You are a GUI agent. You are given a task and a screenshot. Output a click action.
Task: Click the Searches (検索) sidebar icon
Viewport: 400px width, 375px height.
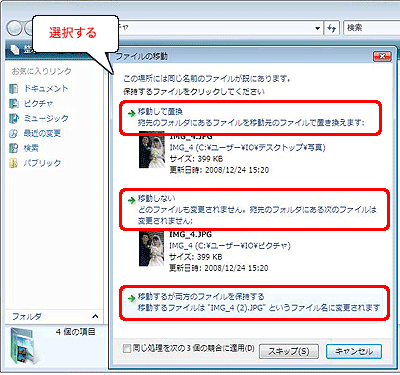coord(13,148)
